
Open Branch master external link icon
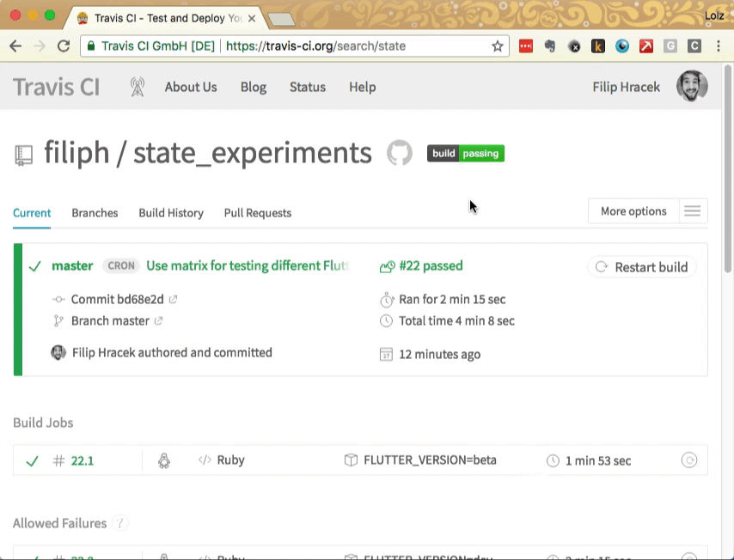(159, 320)
